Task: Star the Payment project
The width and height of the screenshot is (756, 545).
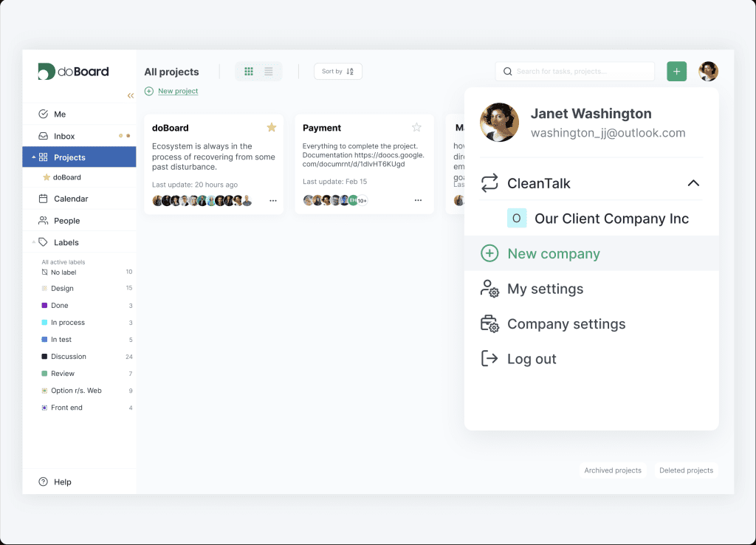Action: 417,126
